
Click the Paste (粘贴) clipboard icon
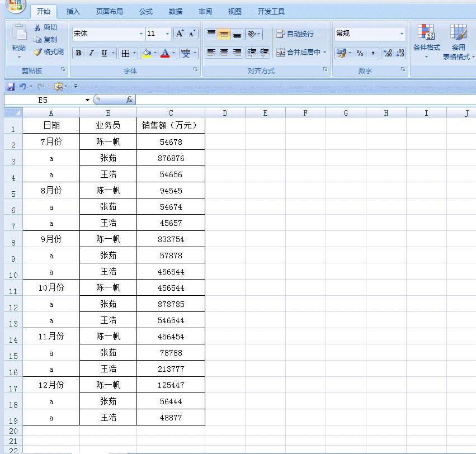tap(19, 32)
